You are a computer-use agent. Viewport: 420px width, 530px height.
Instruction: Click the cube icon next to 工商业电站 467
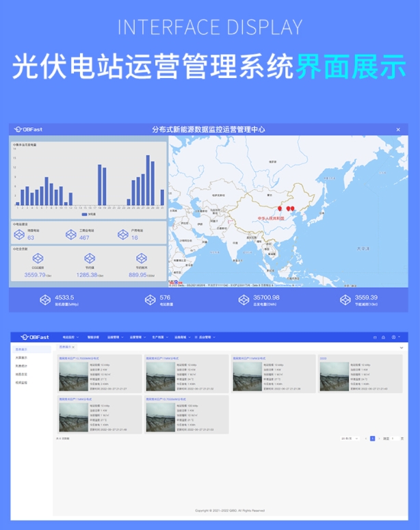[x=70, y=235]
